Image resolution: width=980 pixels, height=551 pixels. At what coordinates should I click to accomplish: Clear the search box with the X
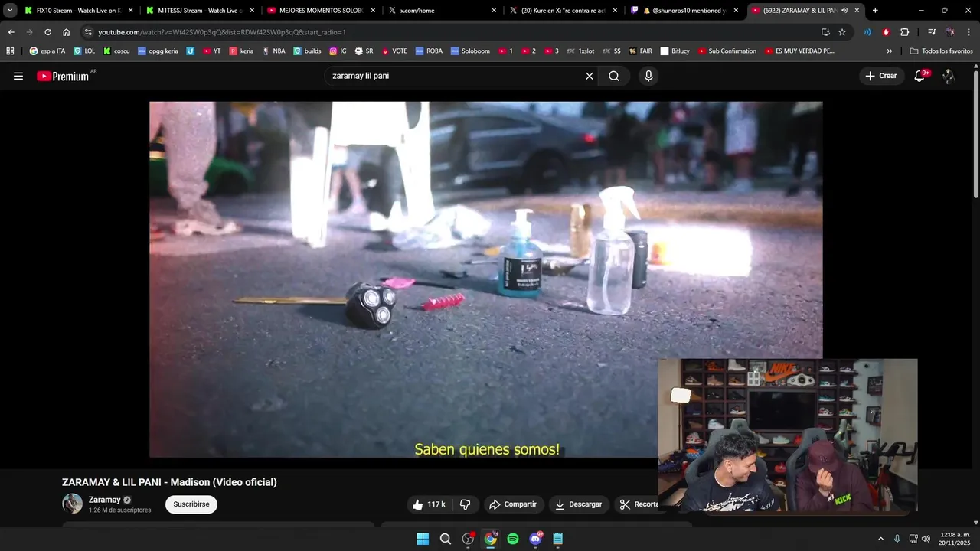[x=590, y=76]
